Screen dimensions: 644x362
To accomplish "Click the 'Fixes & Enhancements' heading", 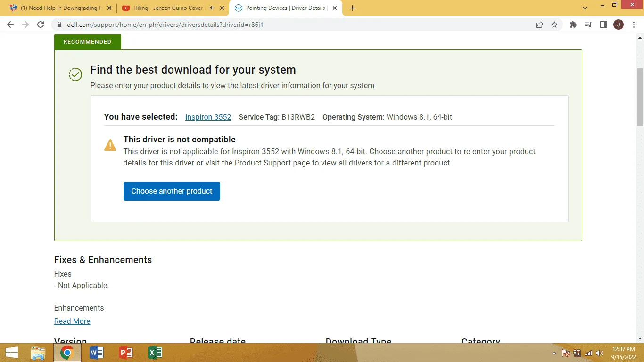I will point(103,260).
